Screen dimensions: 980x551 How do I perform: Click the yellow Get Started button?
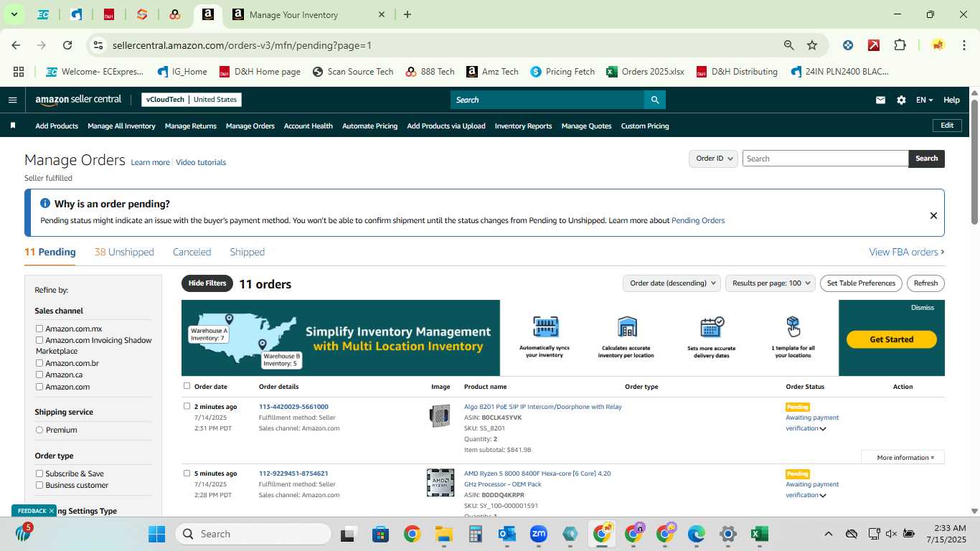point(892,339)
